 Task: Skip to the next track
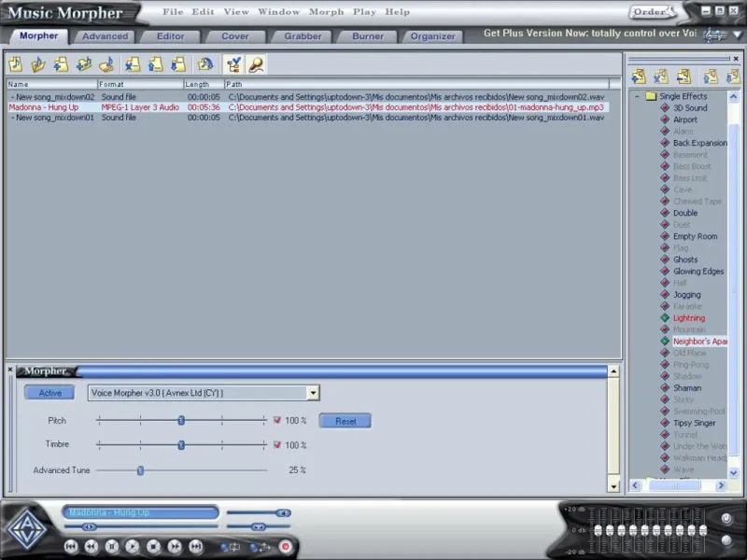(195, 546)
